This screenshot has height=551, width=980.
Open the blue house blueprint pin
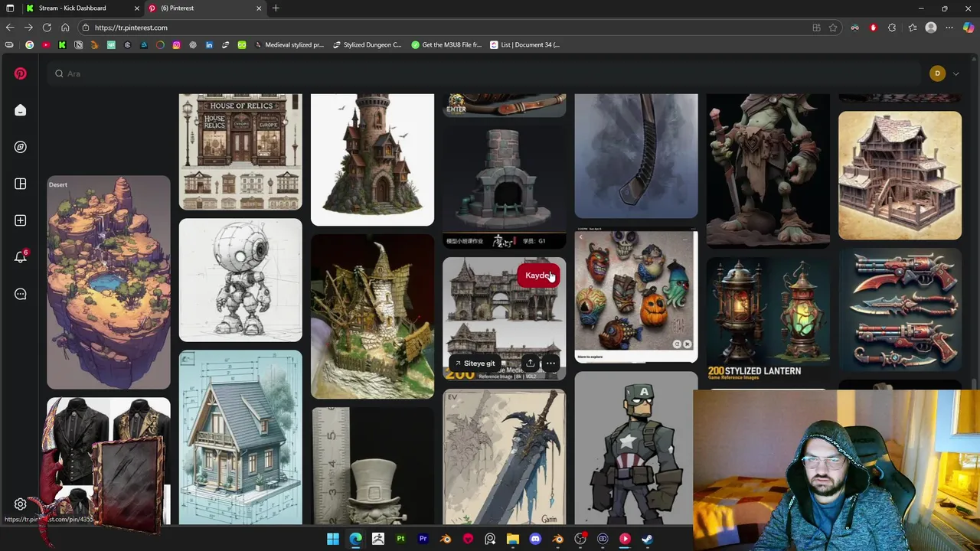[x=240, y=437]
